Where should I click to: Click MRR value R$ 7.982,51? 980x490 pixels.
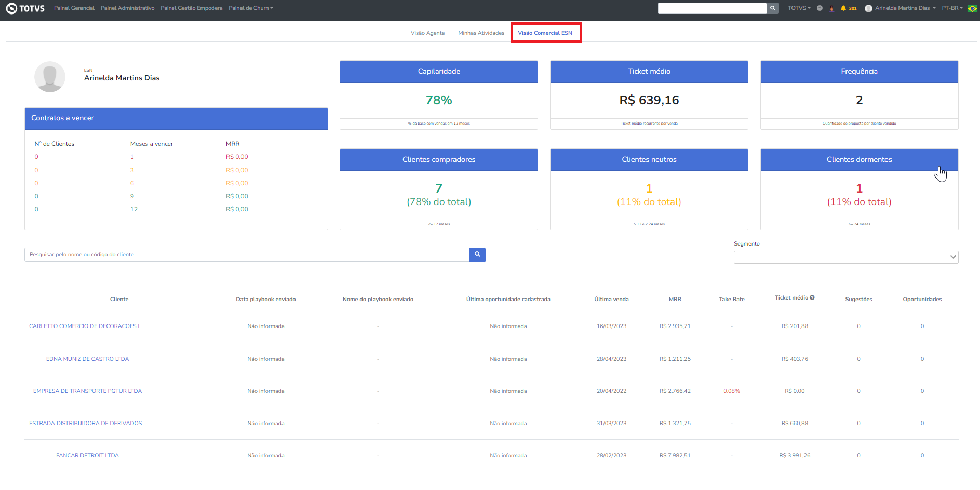point(675,456)
